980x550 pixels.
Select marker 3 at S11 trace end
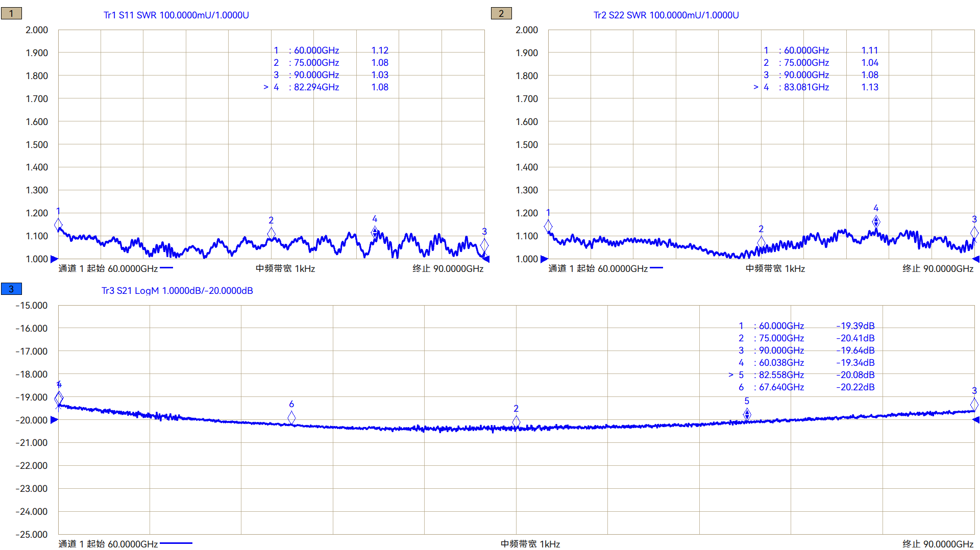pyautogui.click(x=484, y=245)
